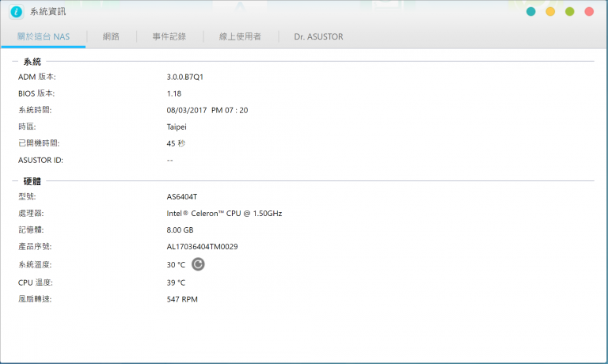Switch to the Dr. ASUSTOR tab
608x364 pixels.
tap(318, 37)
